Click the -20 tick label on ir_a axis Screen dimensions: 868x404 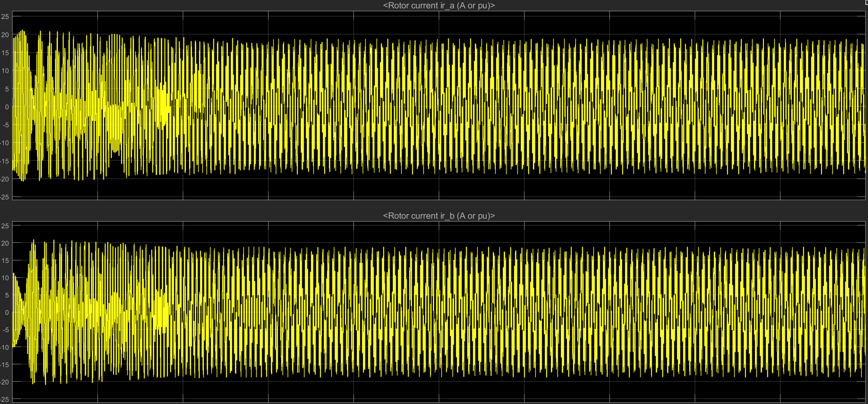[4, 179]
